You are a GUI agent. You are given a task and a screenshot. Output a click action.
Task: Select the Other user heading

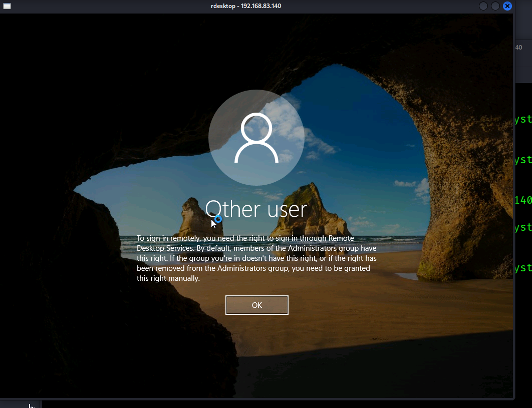pyautogui.click(x=256, y=209)
